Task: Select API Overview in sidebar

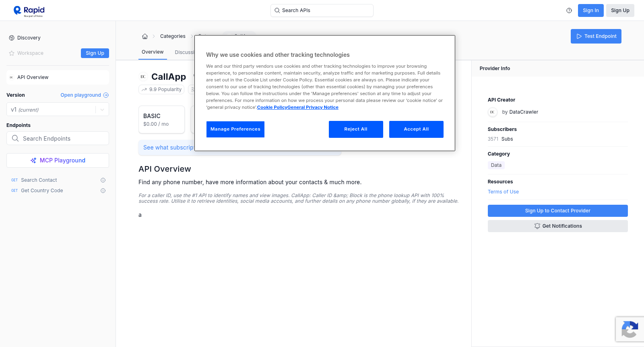Action: tap(58, 77)
